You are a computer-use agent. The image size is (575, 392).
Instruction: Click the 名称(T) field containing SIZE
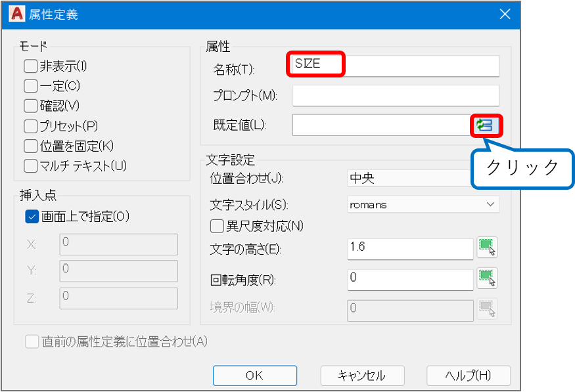[x=396, y=66]
